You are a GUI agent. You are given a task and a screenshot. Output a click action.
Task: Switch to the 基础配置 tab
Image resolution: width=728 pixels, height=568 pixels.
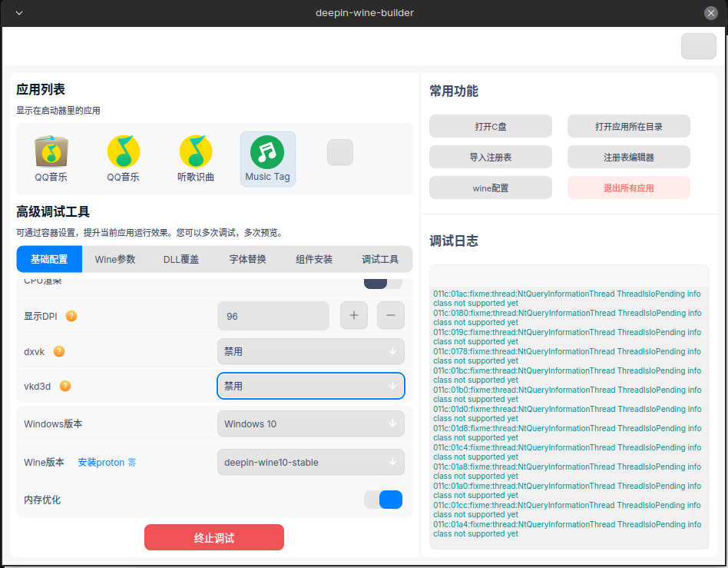(x=49, y=259)
